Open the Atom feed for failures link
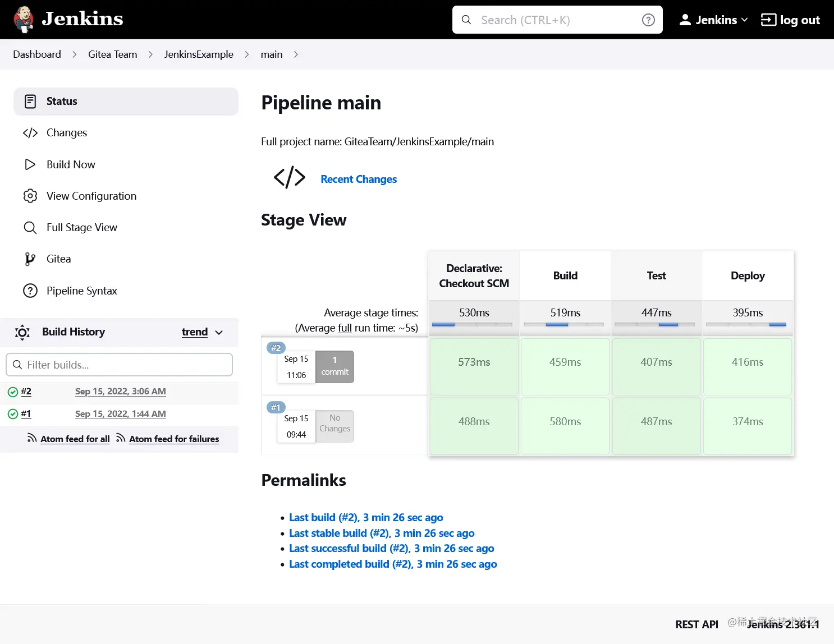Viewport: 834px width, 644px height. [x=174, y=439]
